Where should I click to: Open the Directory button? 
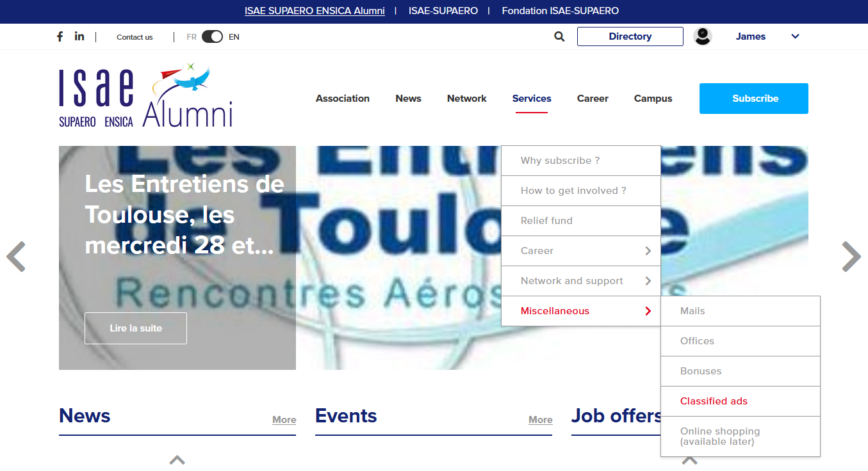(630, 36)
